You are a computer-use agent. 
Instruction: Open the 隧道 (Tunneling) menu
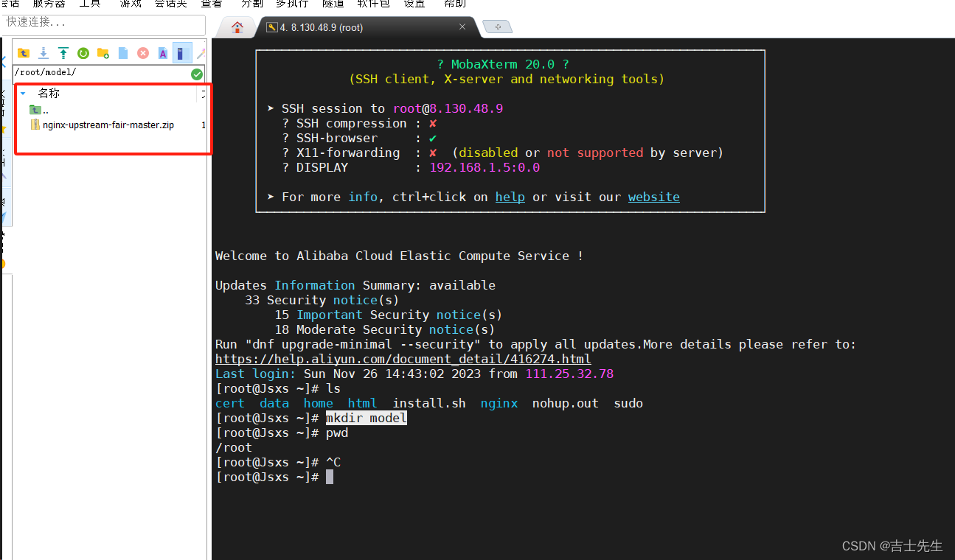click(333, 4)
